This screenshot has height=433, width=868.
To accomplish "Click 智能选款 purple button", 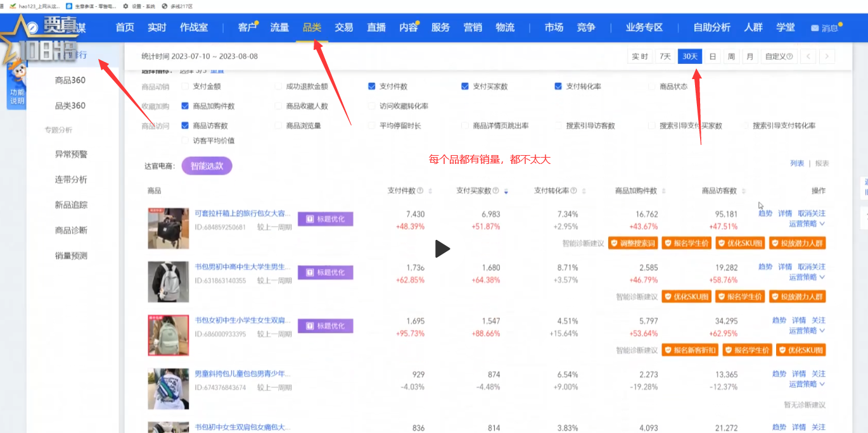I will click(207, 166).
